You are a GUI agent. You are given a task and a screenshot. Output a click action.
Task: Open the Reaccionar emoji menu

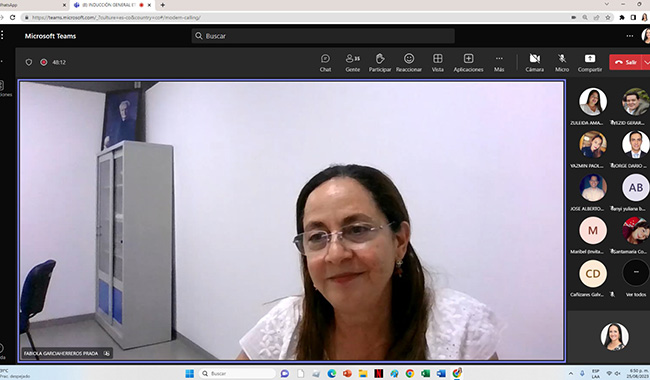point(409,63)
